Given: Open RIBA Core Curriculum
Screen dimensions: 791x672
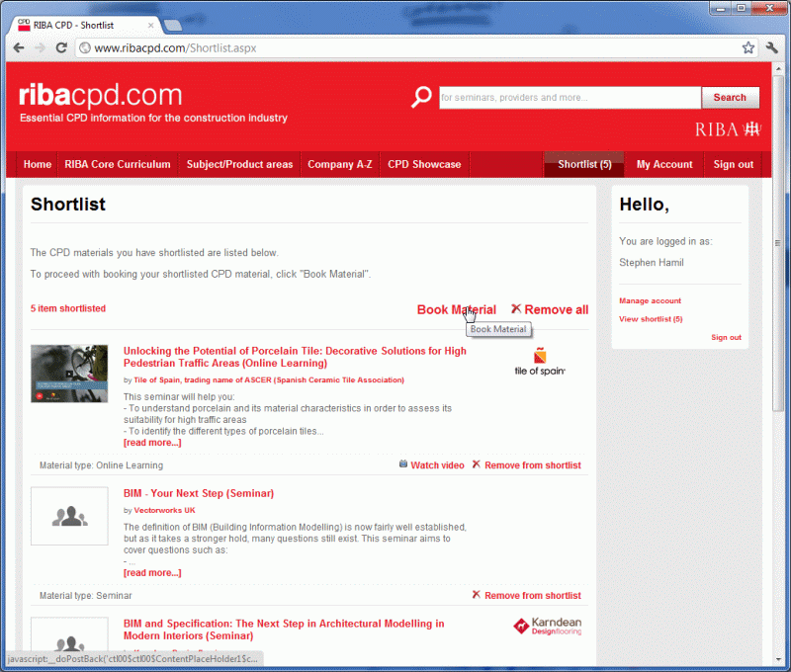Looking at the screenshot, I should 118,164.
